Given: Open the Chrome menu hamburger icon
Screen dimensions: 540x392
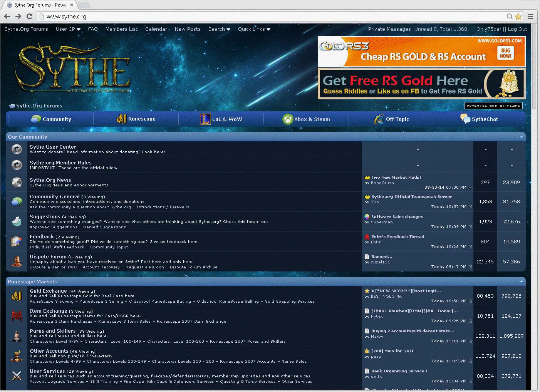Looking at the screenshot, I should click(x=530, y=16).
